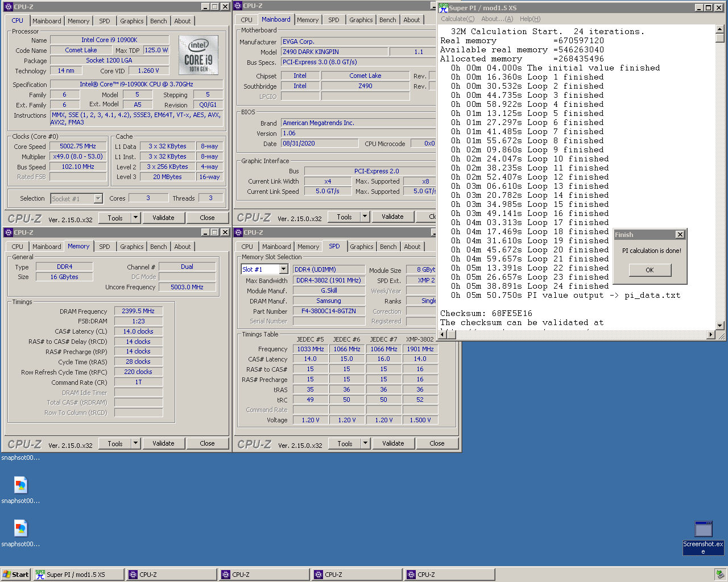Click Core Speed value '5002.75 MHz'

pos(78,146)
